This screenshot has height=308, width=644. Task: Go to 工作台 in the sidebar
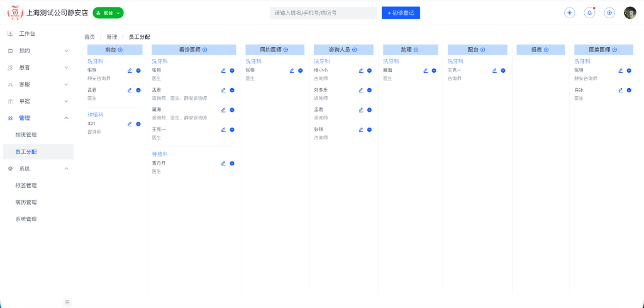tap(38, 34)
